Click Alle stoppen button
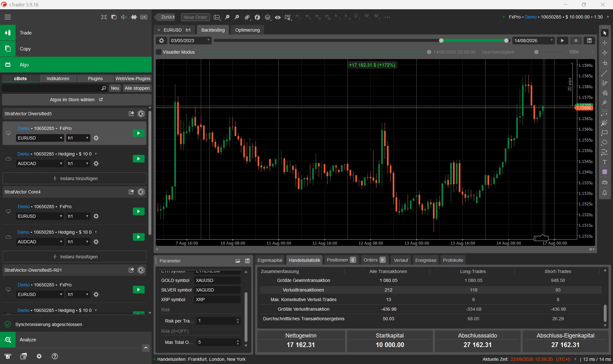The image size is (613, 364). coord(137,88)
